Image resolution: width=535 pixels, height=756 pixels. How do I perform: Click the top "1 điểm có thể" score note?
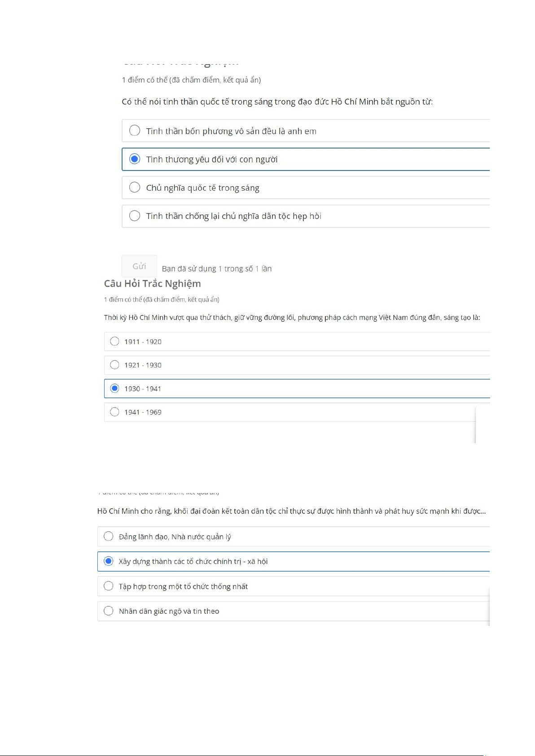pos(191,80)
